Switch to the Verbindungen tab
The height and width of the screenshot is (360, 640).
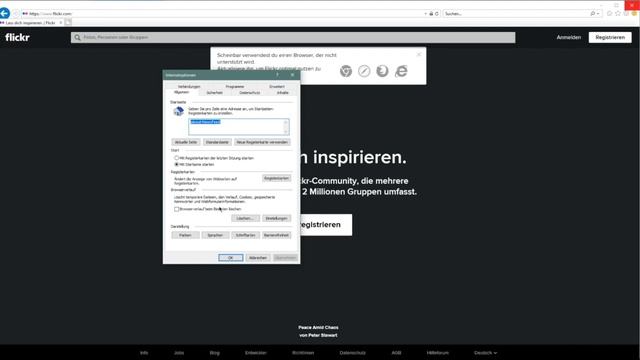coord(189,87)
